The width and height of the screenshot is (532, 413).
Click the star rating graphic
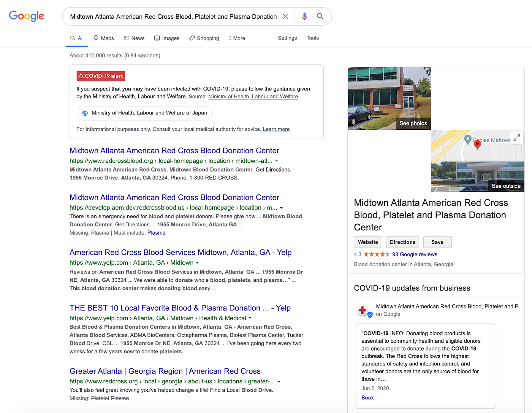pos(377,254)
